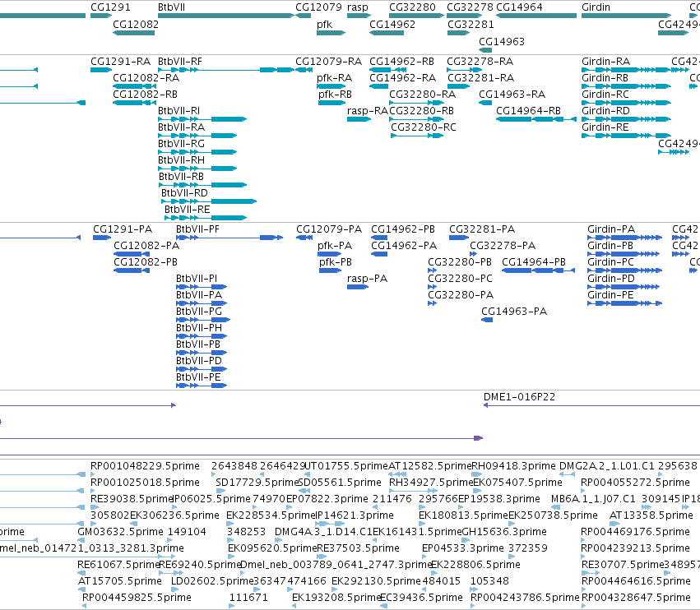Open transcript CG12082-RB
Image resolution: width=700 pixels, height=610 pixels.
pyautogui.click(x=145, y=95)
